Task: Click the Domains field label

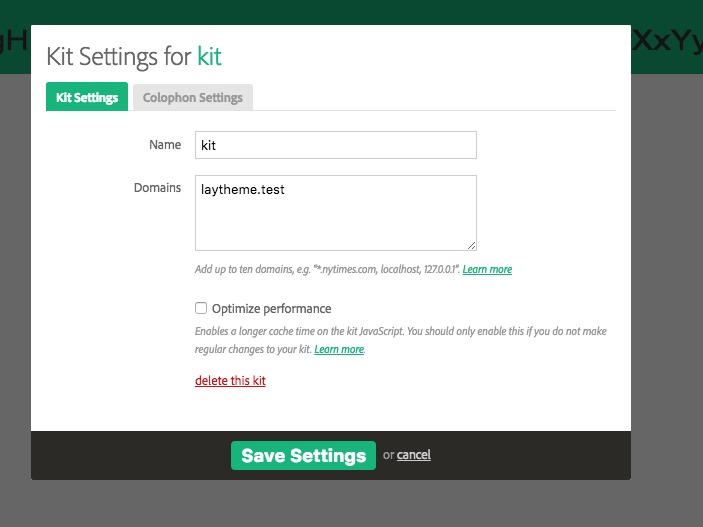Action: coord(158,188)
